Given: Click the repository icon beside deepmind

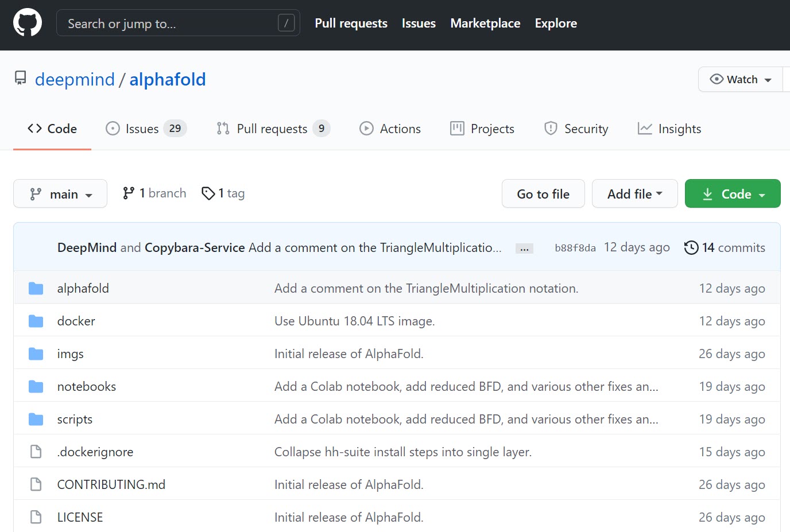Looking at the screenshot, I should coord(21,79).
